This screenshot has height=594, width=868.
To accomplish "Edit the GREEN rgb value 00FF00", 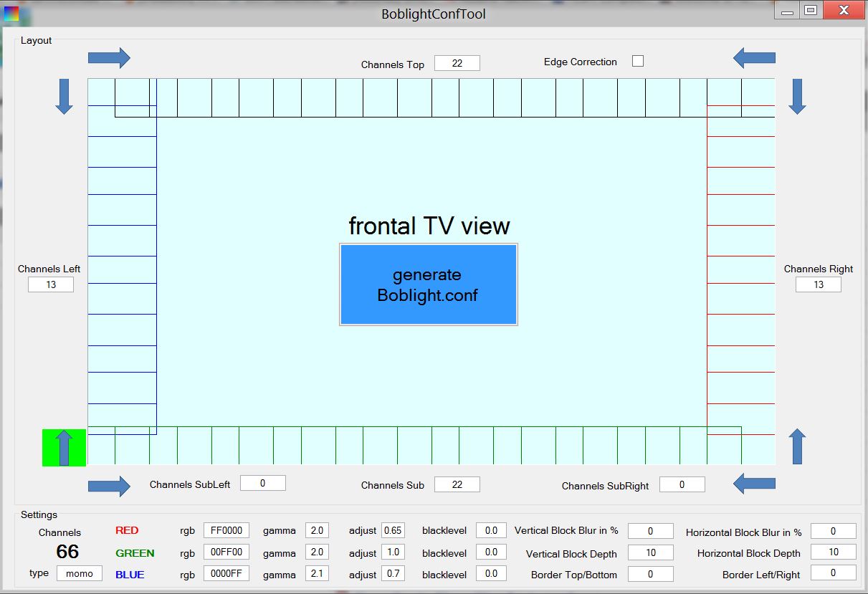I will [226, 552].
